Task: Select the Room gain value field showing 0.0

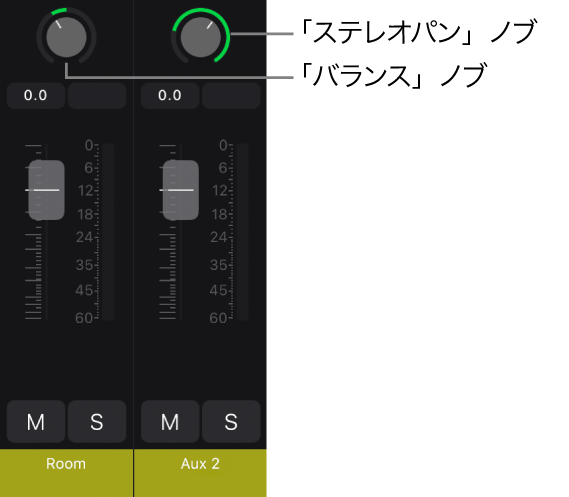Action: 36,95
